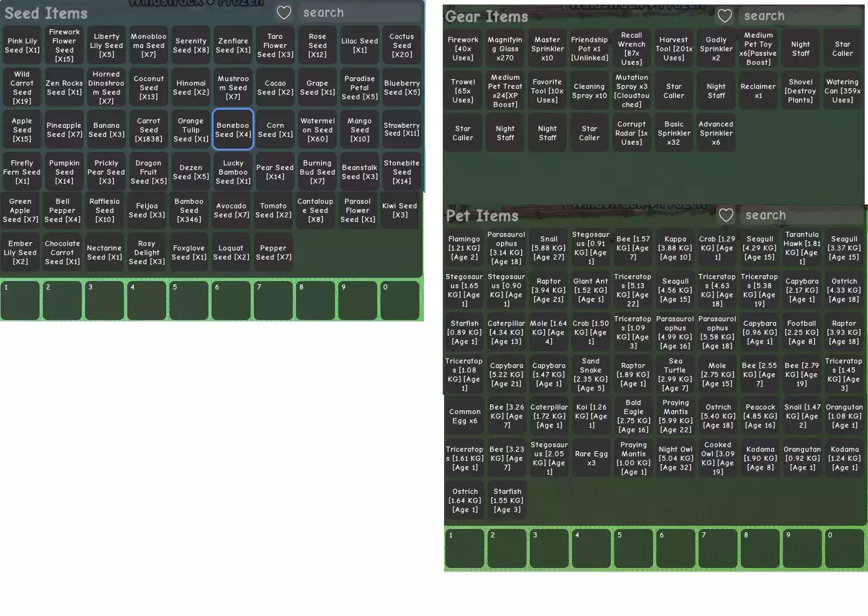Choose the Bald Eagle pet
Viewport: 868px width, 616px height.
coord(633,416)
